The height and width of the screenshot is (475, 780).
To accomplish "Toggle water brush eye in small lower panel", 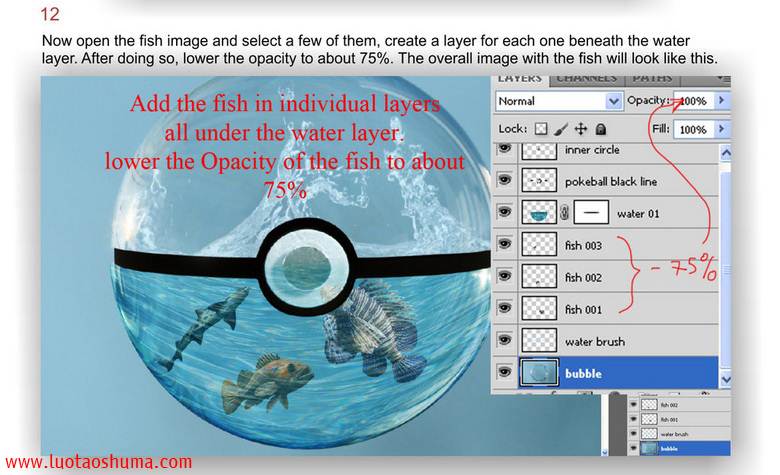I will click(633, 434).
